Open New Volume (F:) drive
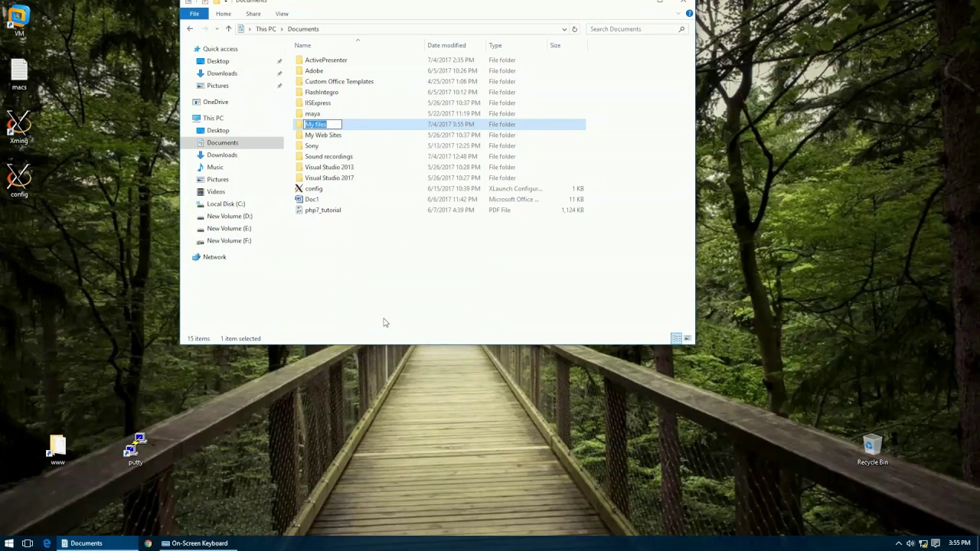980x551 pixels. tap(229, 241)
